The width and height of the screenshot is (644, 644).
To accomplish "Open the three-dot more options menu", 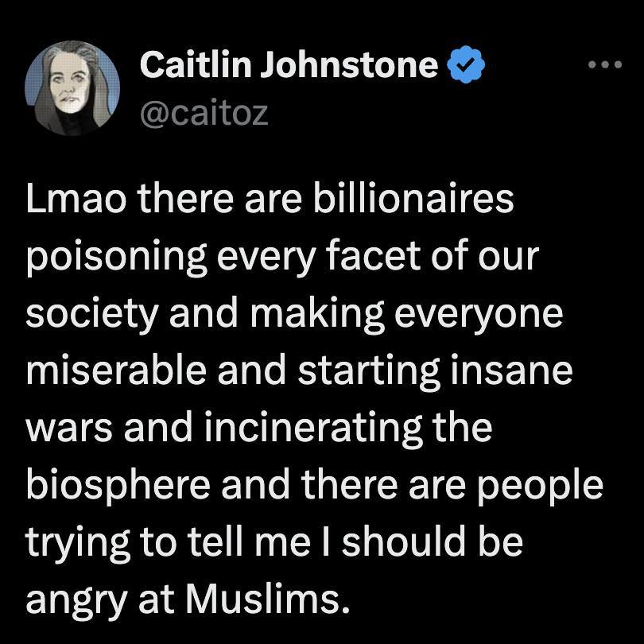I will (605, 64).
